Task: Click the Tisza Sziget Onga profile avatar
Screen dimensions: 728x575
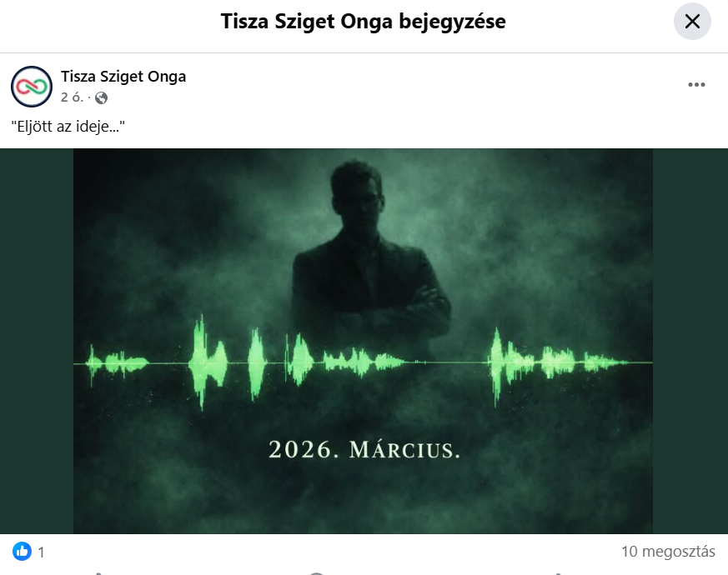Action: click(x=32, y=87)
